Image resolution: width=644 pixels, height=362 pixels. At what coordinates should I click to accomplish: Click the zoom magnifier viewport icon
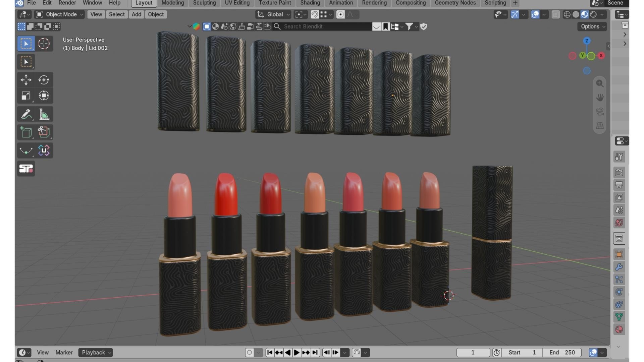pos(600,83)
